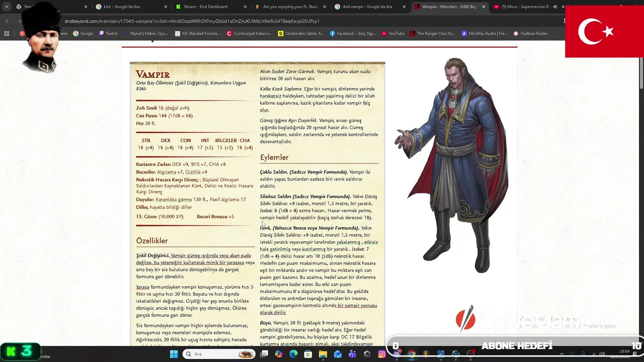This screenshot has width=644, height=362.
Task: Click the Hız 30 ft. line
Action: point(146,124)
